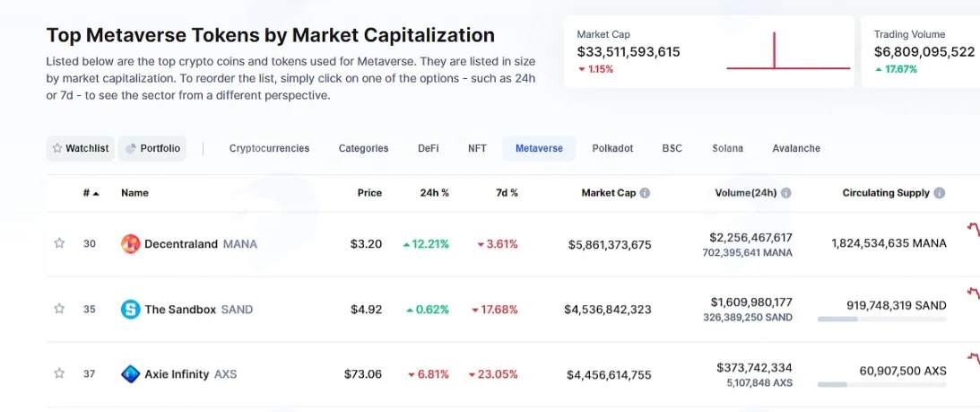
Task: Sort tokens by the 7d % header
Action: coord(507,193)
